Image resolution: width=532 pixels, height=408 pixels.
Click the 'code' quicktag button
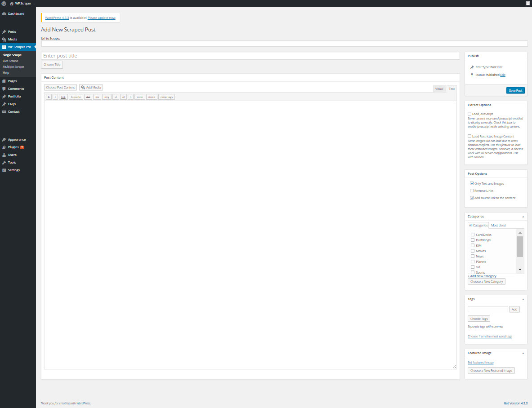pyautogui.click(x=140, y=97)
